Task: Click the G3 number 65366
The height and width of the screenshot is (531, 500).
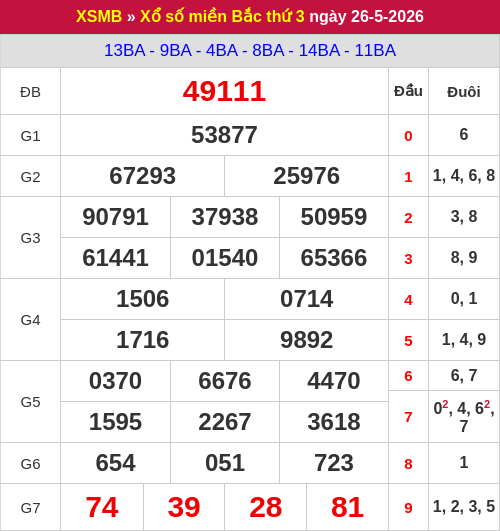Action: [334, 258]
